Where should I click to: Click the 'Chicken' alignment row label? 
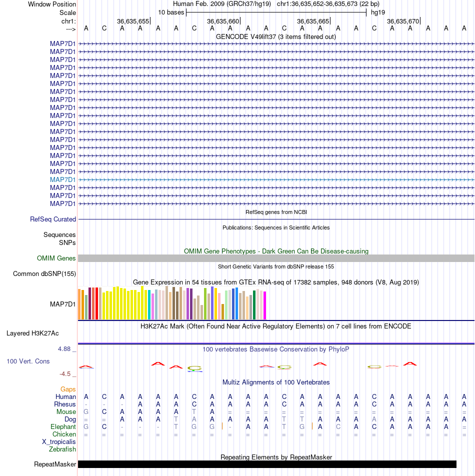click(64, 434)
